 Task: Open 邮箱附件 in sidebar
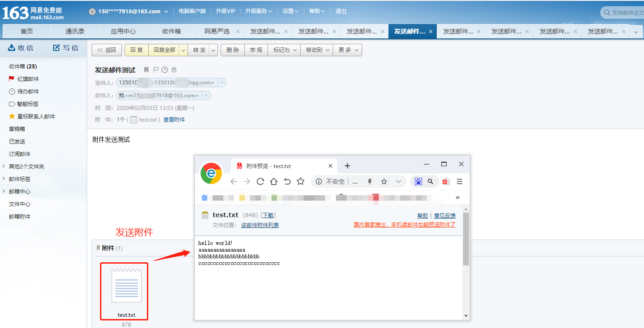pyautogui.click(x=20, y=216)
